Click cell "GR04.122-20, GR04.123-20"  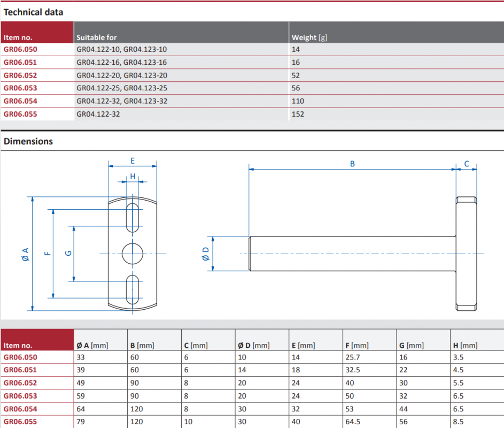[122, 75]
